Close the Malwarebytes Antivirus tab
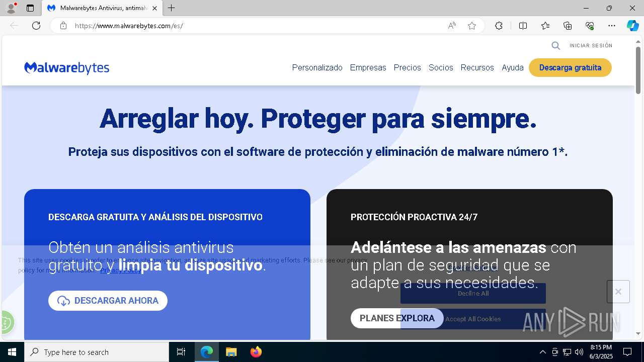The width and height of the screenshot is (644, 362). (x=154, y=8)
